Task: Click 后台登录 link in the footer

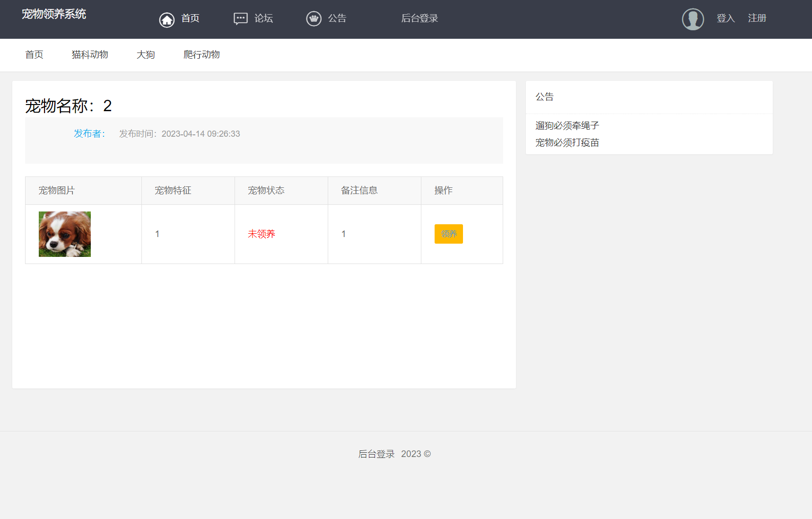Action: pos(376,454)
